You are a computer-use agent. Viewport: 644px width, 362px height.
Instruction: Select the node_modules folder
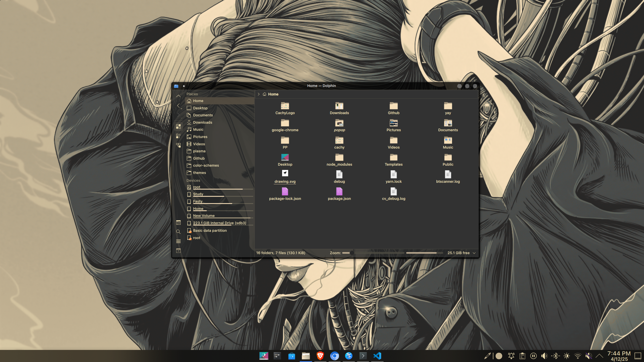click(x=339, y=160)
